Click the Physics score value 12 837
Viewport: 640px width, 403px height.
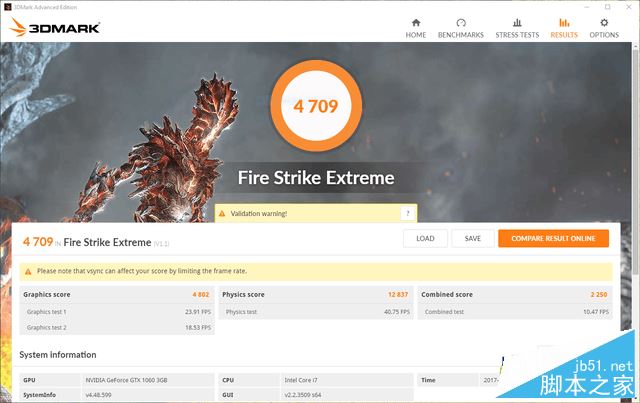[x=398, y=294]
